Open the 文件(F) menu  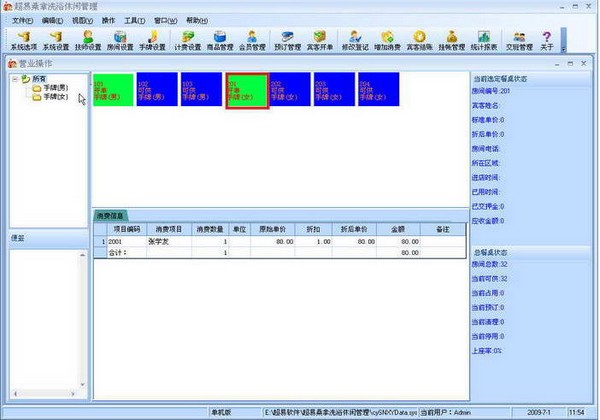point(22,20)
